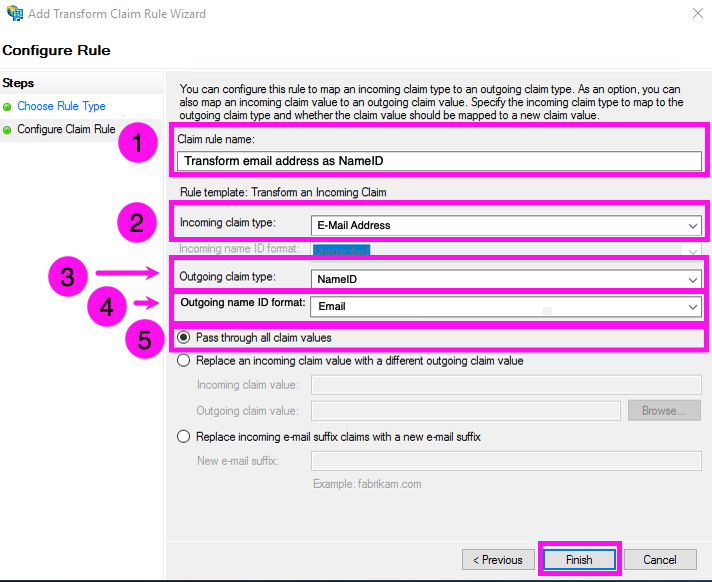Screen dimensions: 712x582
Task: Select Pass through all claim values
Action: pyautogui.click(x=184, y=338)
